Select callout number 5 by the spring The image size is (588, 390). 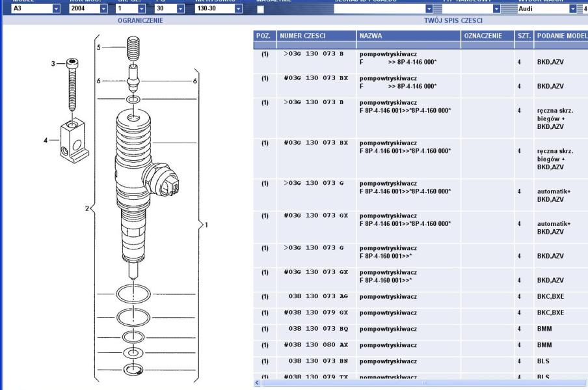click(99, 48)
